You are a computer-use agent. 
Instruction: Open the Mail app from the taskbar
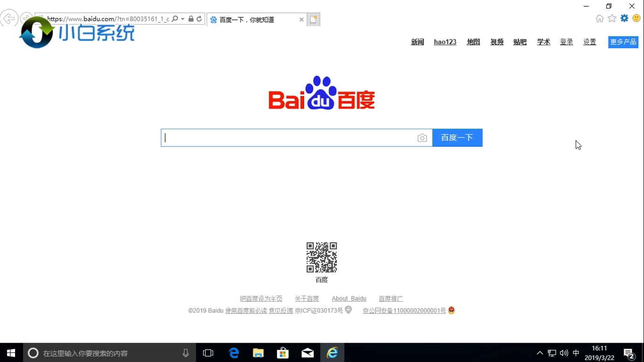click(x=307, y=353)
